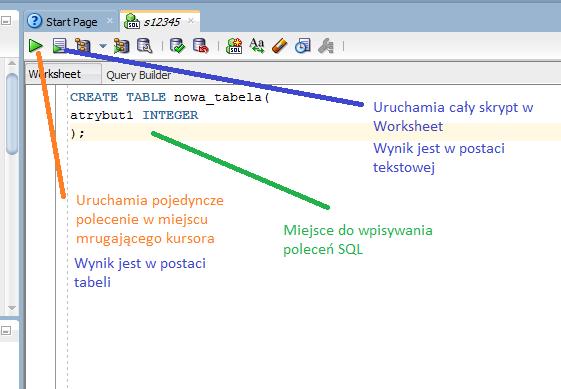Image resolution: width=561 pixels, height=389 pixels.
Task: Click the nowa_tabela name in the editor
Action: (218, 97)
